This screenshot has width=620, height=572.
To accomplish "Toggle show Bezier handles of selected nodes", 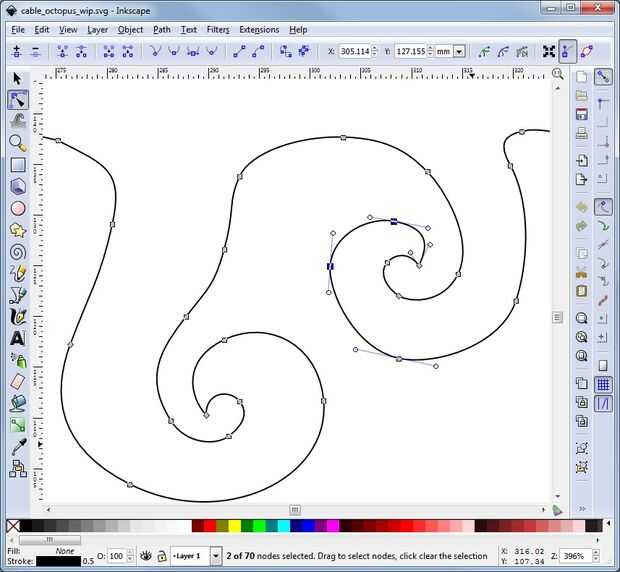I will click(x=568, y=51).
